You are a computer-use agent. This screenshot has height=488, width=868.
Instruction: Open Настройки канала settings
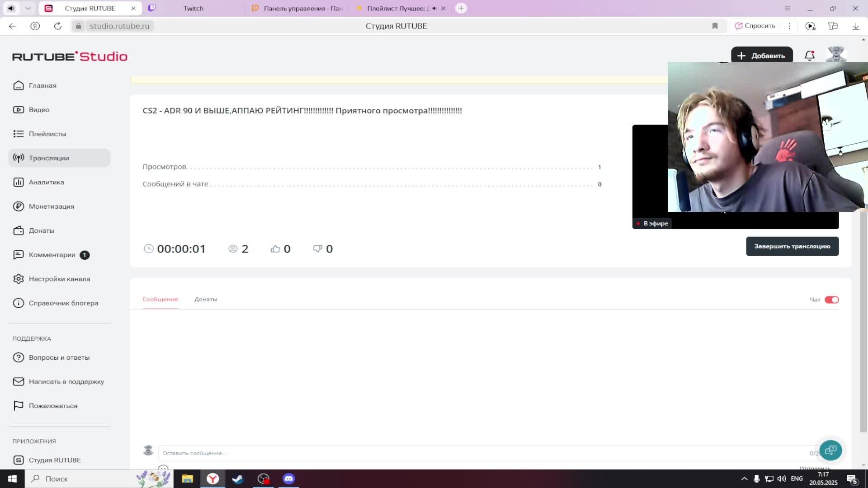[x=59, y=279]
